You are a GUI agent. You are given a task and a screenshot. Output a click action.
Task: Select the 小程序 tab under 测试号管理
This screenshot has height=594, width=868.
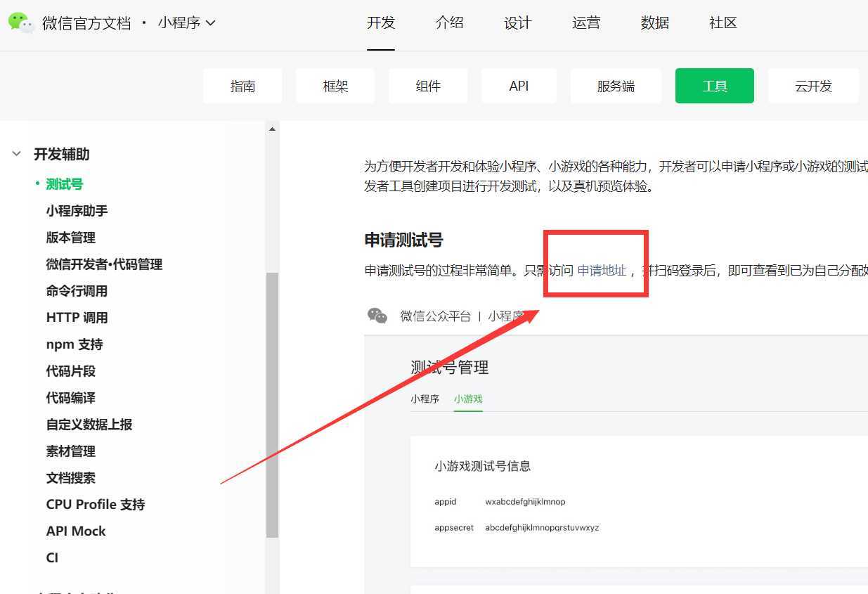tap(425, 399)
